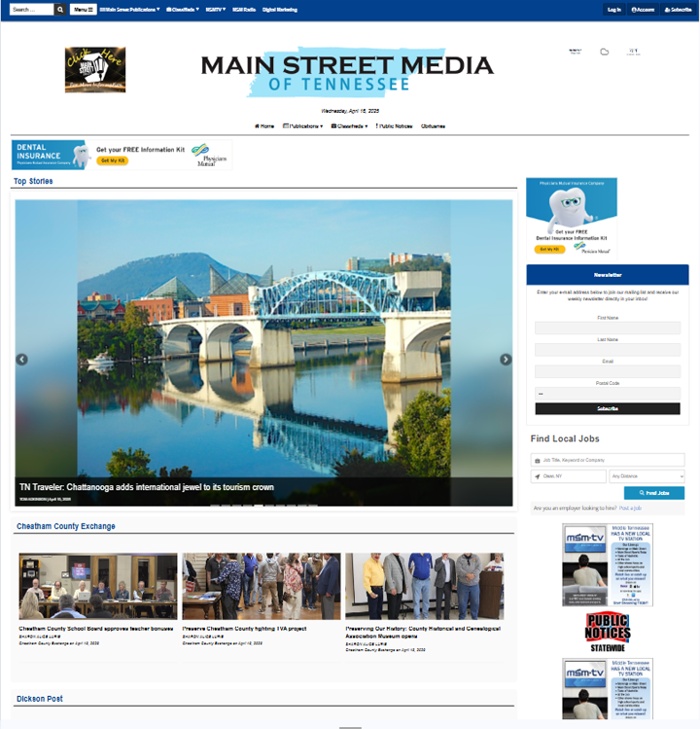Open MSM Radio link

(x=244, y=10)
